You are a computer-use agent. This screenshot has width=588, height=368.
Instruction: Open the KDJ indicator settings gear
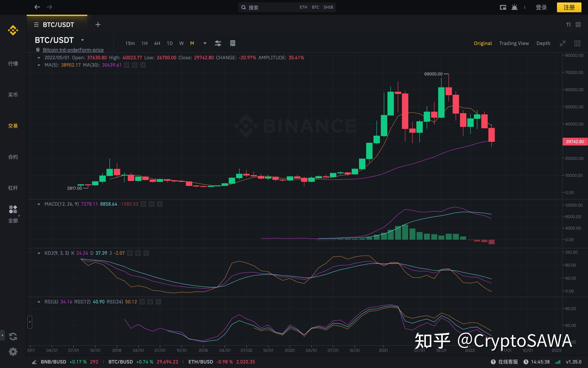(138, 253)
